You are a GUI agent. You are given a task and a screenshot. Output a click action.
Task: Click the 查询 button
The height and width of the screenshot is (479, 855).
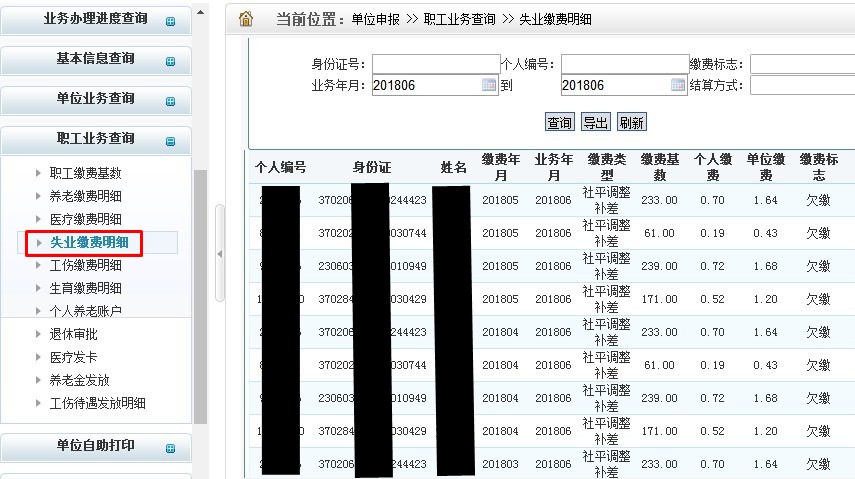tap(559, 122)
